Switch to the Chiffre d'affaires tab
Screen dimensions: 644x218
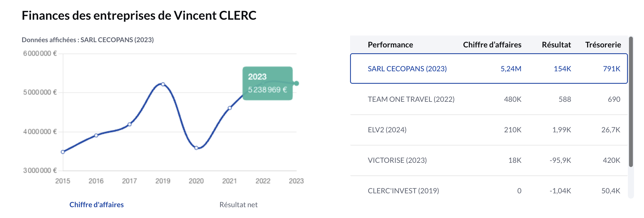pyautogui.click(x=96, y=205)
